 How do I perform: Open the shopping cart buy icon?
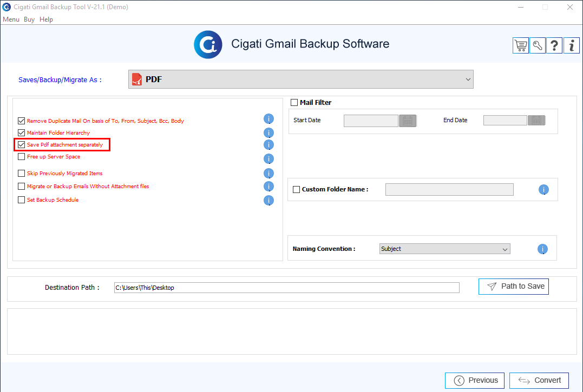tap(521, 45)
